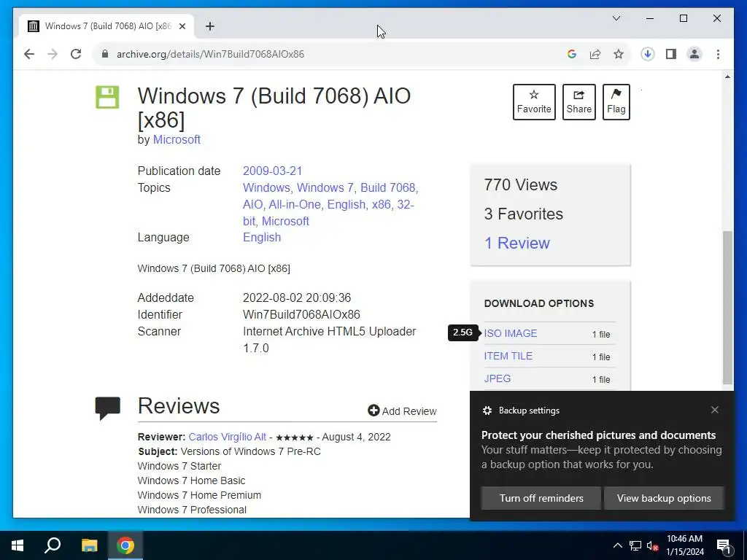Click the Add Review plus link

402,411
